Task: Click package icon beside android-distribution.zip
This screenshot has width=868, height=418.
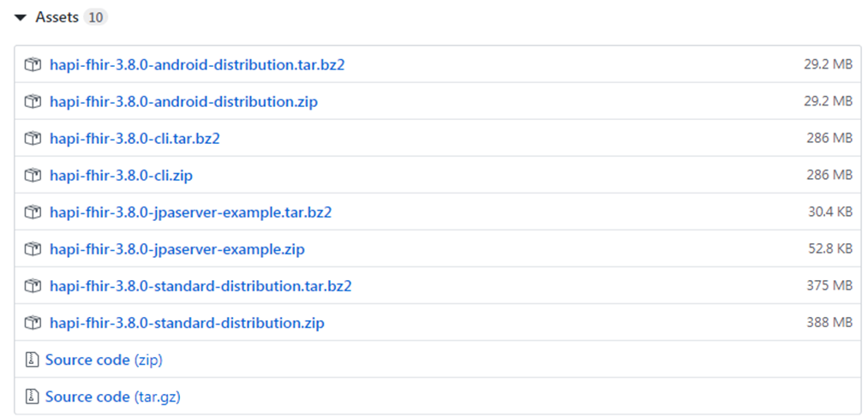Action: click(33, 102)
